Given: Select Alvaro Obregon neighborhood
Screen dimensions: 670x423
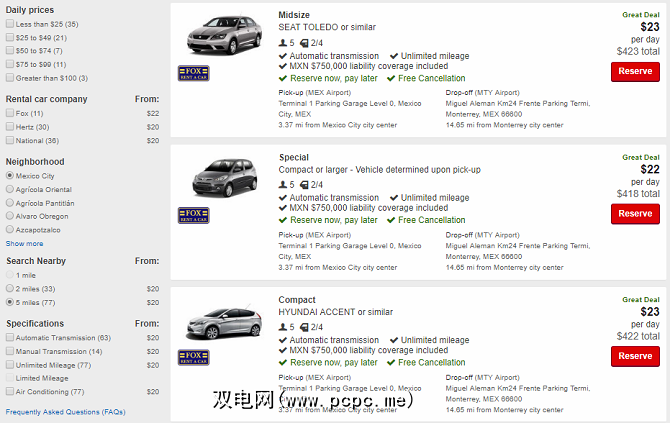Looking at the screenshot, I should pyautogui.click(x=10, y=216).
